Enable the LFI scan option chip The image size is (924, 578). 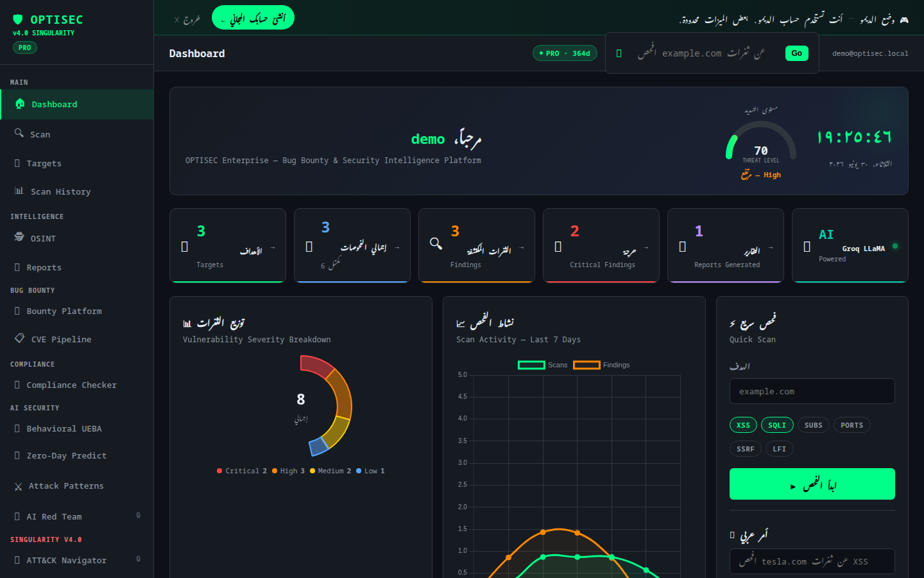(x=780, y=449)
